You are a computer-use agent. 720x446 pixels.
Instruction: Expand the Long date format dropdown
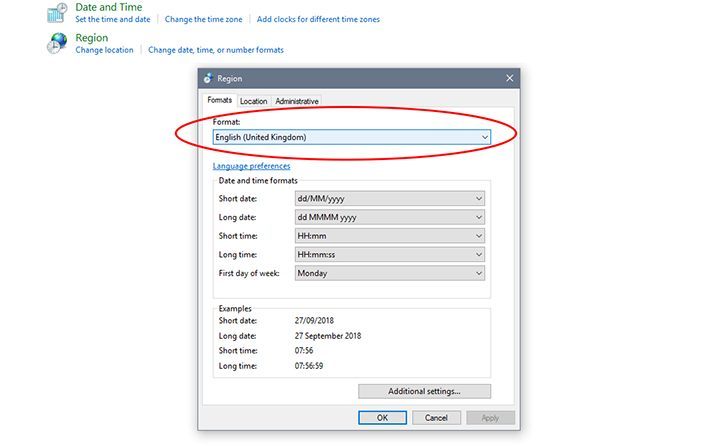tap(389, 217)
